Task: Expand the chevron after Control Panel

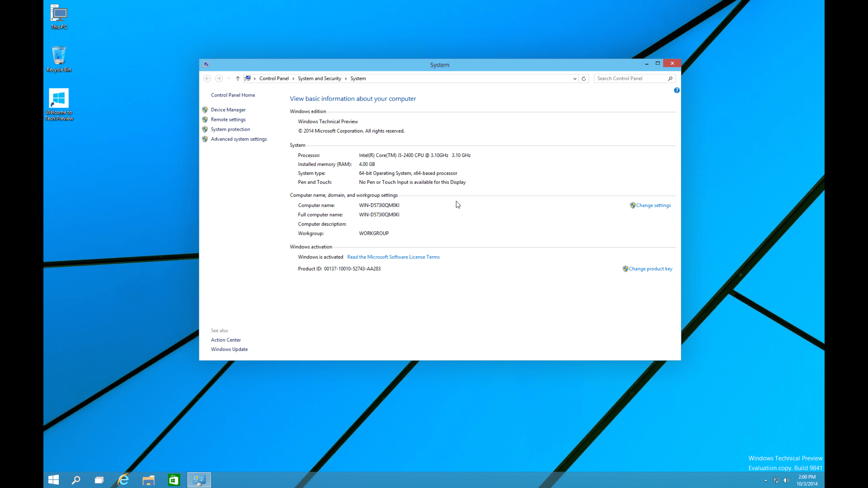Action: [x=294, y=79]
